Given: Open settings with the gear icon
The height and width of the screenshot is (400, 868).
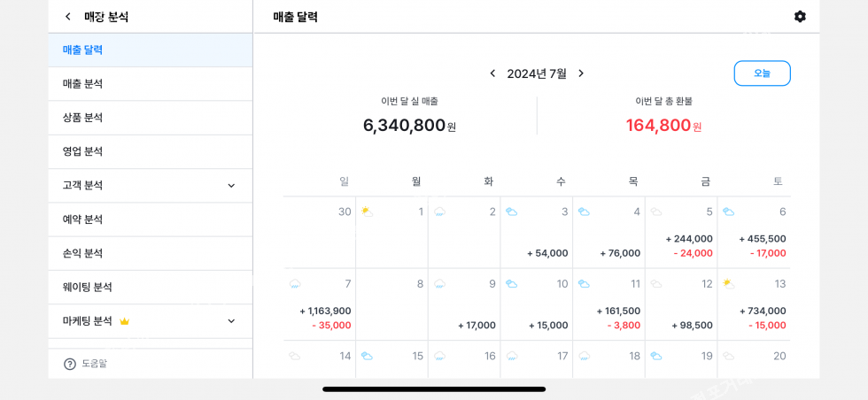Looking at the screenshot, I should 800,17.
